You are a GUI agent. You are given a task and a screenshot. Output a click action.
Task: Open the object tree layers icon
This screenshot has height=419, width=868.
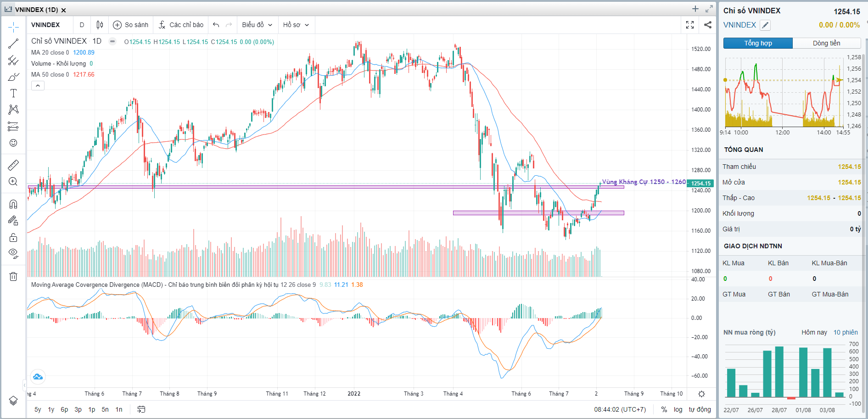click(13, 401)
